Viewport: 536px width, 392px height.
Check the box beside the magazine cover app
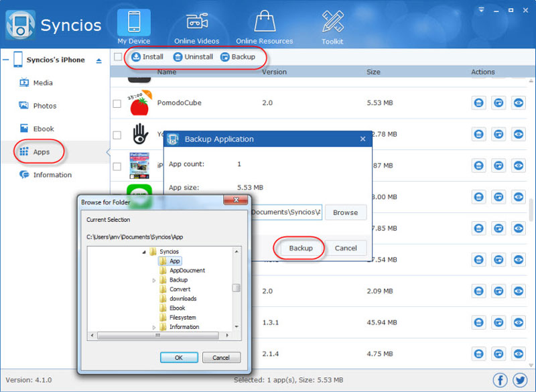click(117, 166)
